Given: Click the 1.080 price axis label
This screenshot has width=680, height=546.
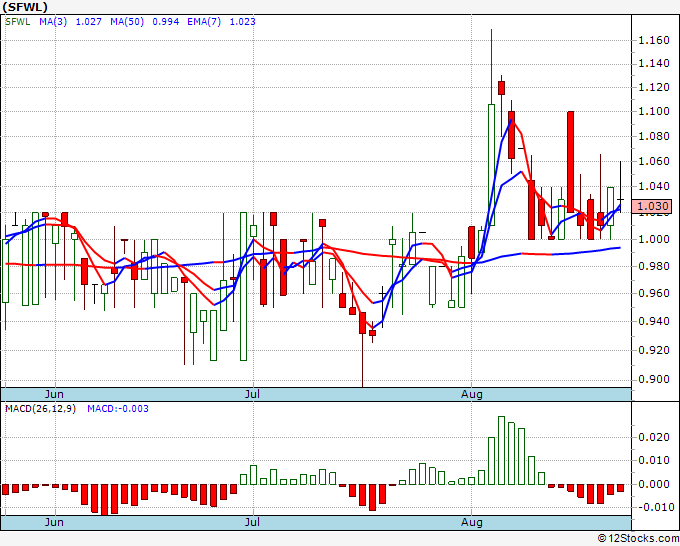Looking at the screenshot, I should (654, 136).
